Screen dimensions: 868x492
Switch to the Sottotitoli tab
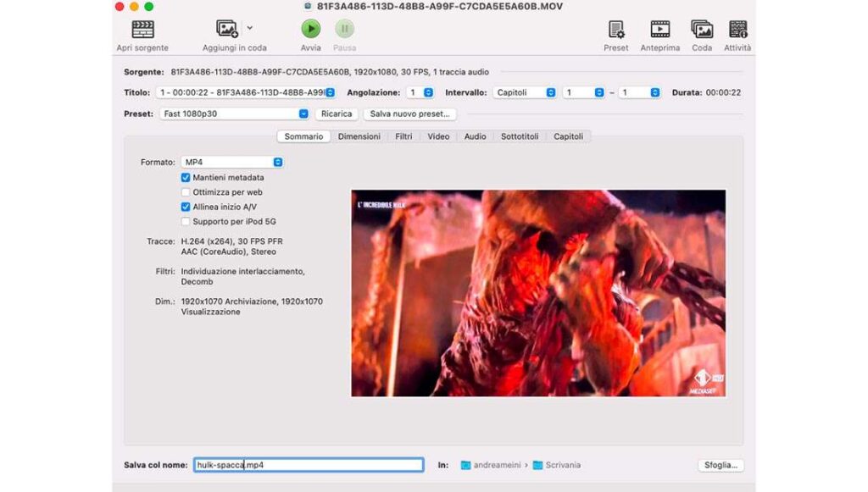tap(520, 136)
